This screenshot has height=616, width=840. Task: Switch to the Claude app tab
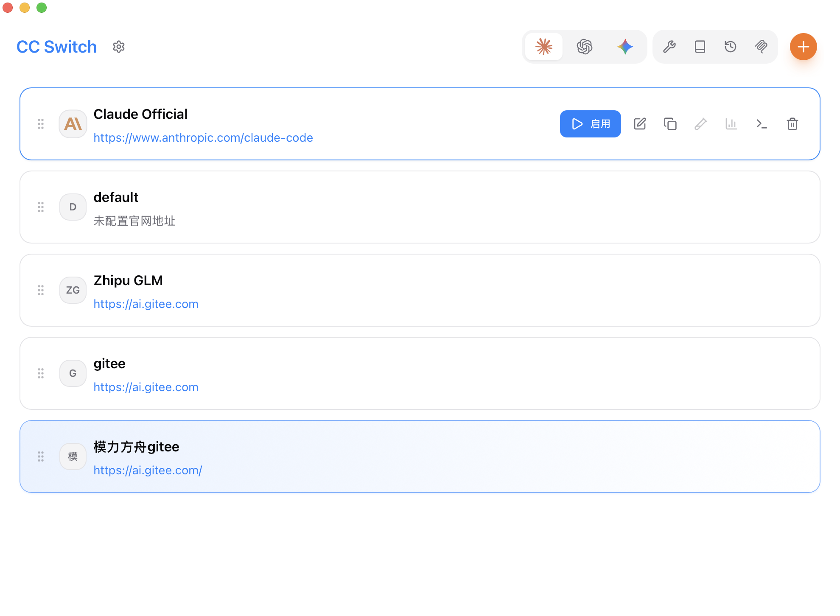point(544,47)
